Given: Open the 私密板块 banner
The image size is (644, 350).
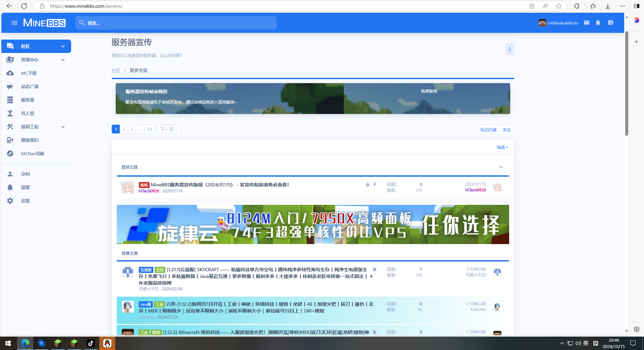Looking at the screenshot, I should pyautogui.click(x=427, y=99).
